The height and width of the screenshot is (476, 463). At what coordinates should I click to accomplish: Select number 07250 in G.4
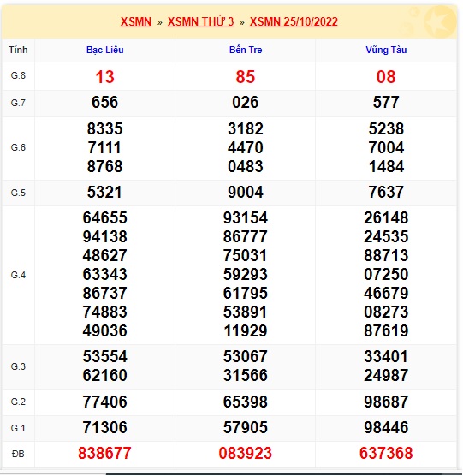click(x=386, y=274)
